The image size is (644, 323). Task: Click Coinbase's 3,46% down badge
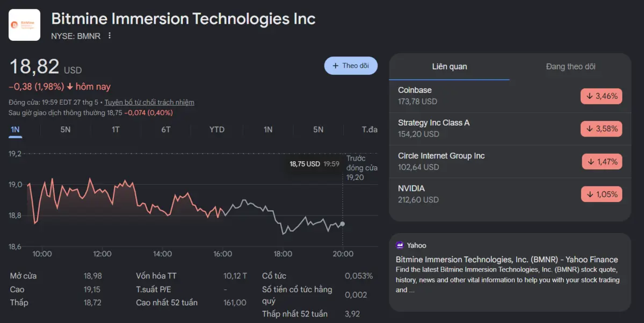(601, 96)
